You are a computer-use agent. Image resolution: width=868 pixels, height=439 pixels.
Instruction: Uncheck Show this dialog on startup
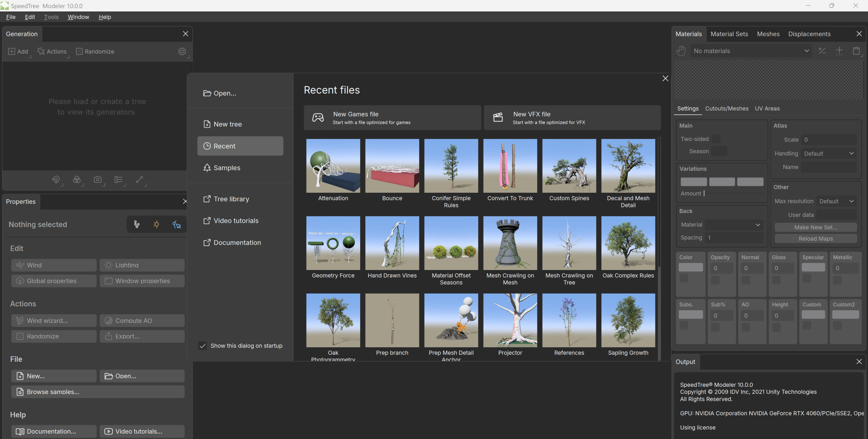coord(202,346)
